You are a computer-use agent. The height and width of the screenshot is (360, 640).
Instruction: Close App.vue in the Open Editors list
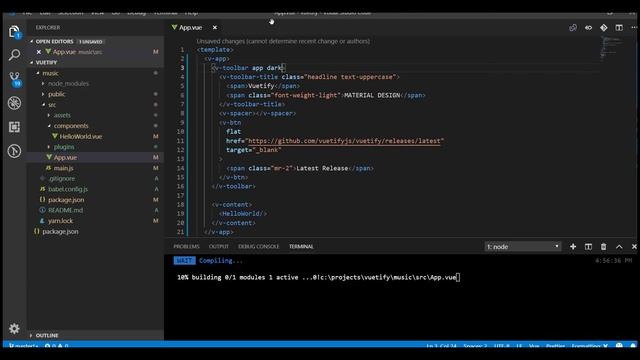(39, 52)
